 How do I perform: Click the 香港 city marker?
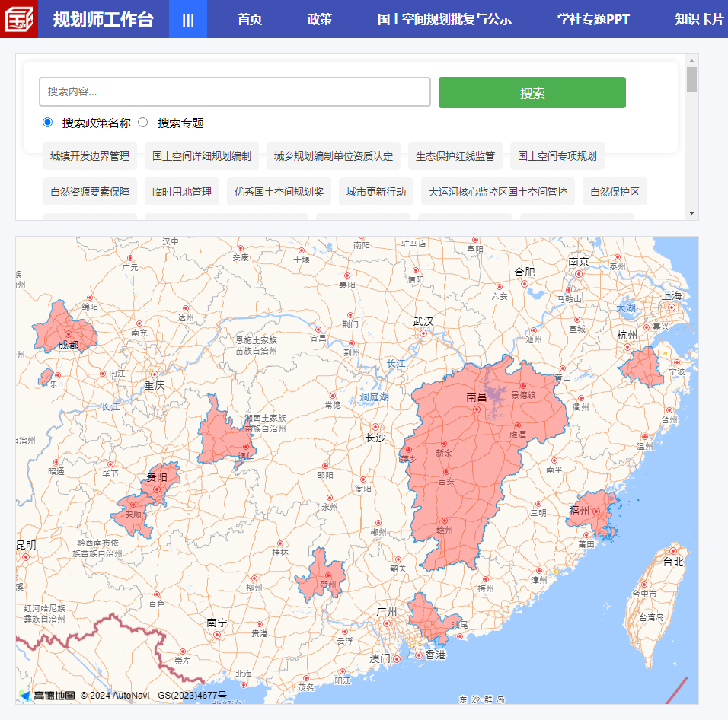point(419,655)
